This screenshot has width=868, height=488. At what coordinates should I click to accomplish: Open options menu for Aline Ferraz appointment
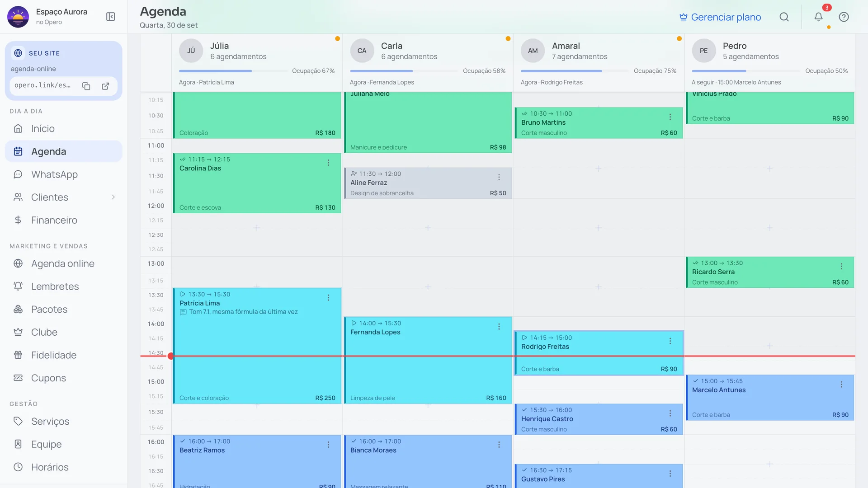[x=499, y=177]
